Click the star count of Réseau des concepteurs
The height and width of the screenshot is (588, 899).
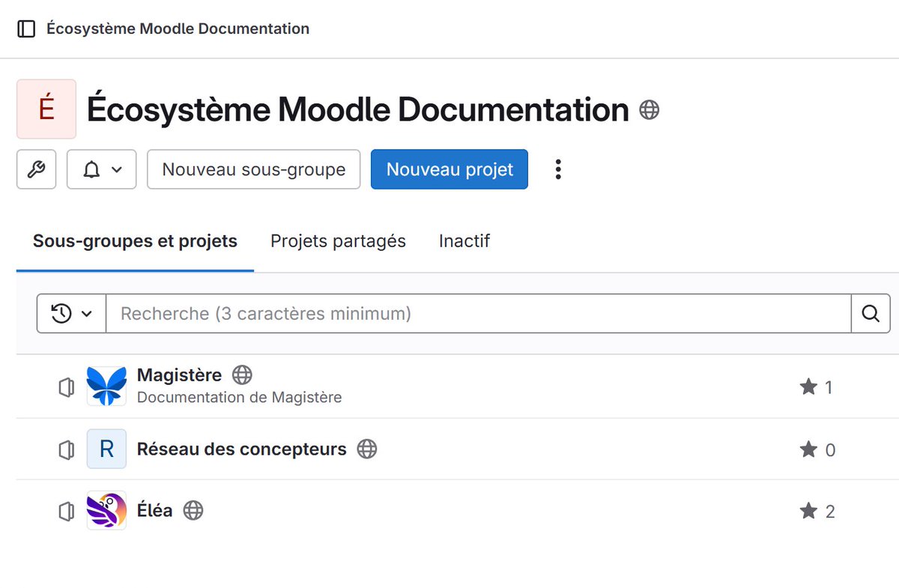tap(817, 449)
